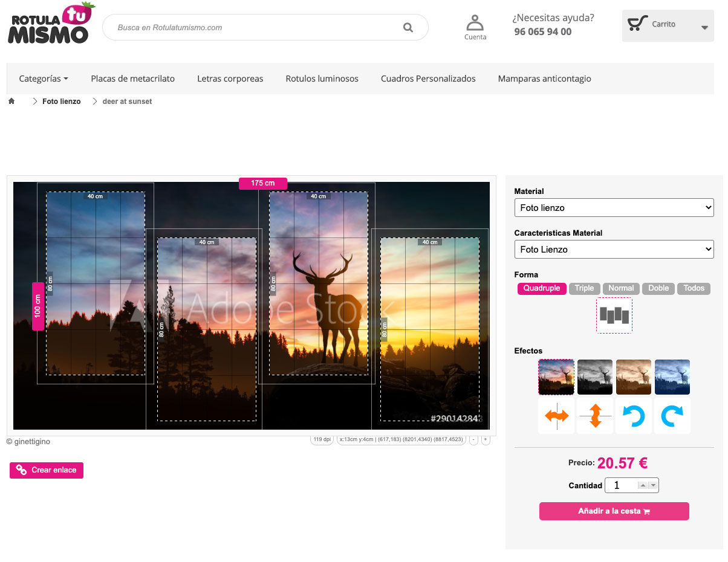
Task: Click the home breadcrumb icon
Action: tap(11, 102)
